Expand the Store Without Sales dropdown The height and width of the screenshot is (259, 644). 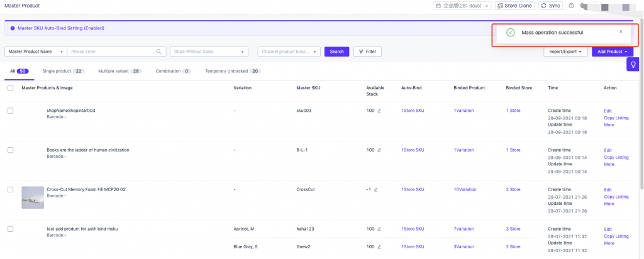[x=209, y=52]
